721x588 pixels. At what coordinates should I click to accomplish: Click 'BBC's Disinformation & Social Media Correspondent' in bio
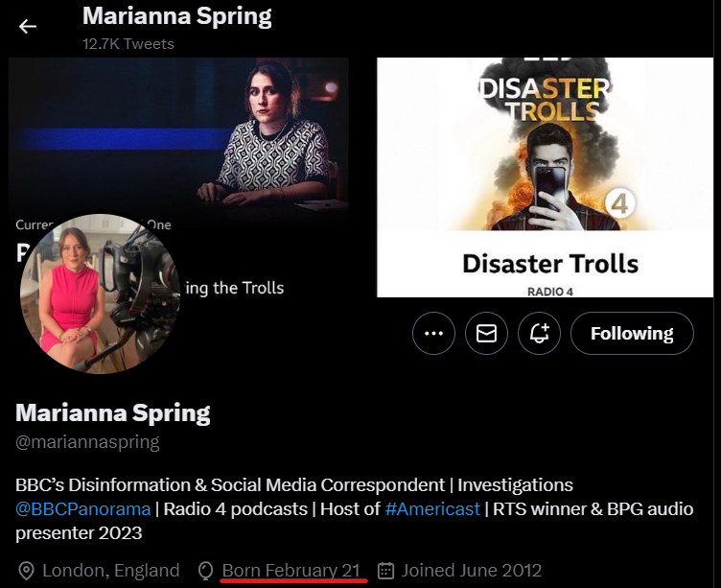tap(230, 485)
